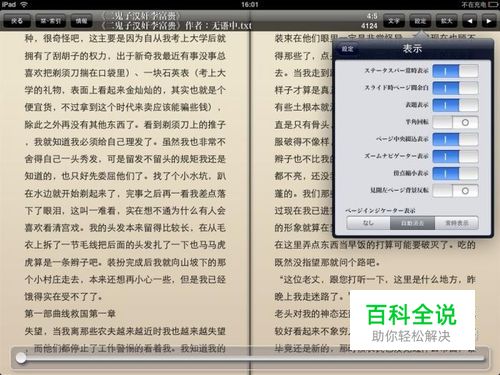Click the page indicator 4:5
The image size is (500, 375).
(x=372, y=16)
